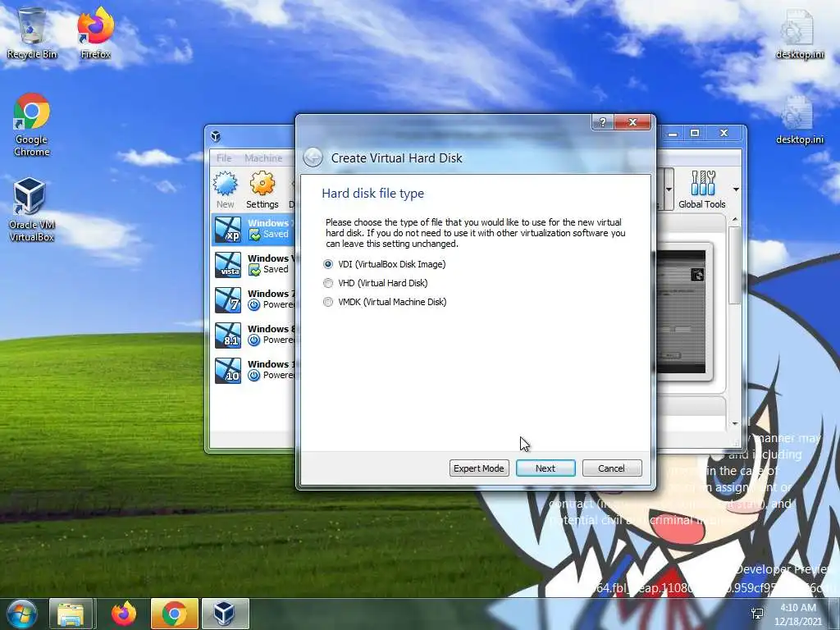Expand the Global Tools dropdown arrow
840x630 pixels.
736,189
